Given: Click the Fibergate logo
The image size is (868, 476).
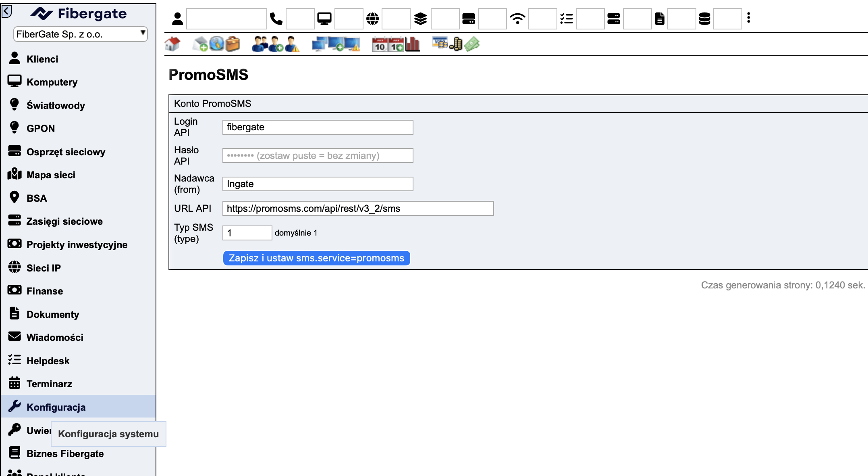Looking at the screenshot, I should point(79,14).
